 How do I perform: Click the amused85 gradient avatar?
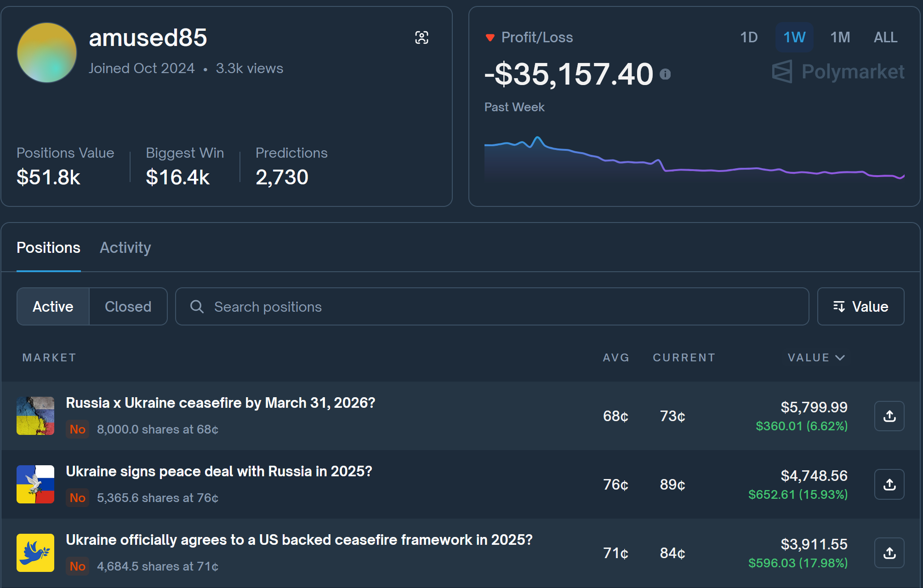[47, 52]
